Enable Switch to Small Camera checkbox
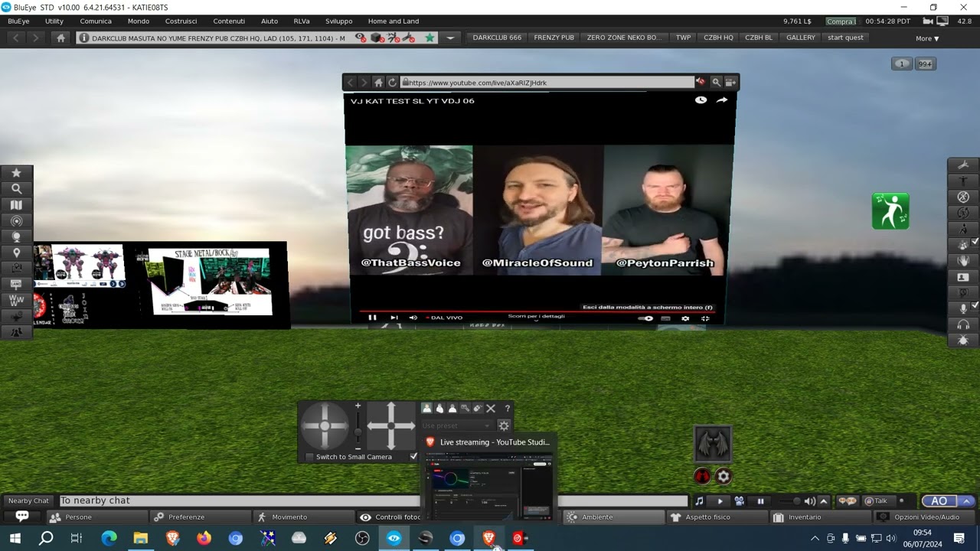This screenshot has width=980, height=551. coord(309,457)
